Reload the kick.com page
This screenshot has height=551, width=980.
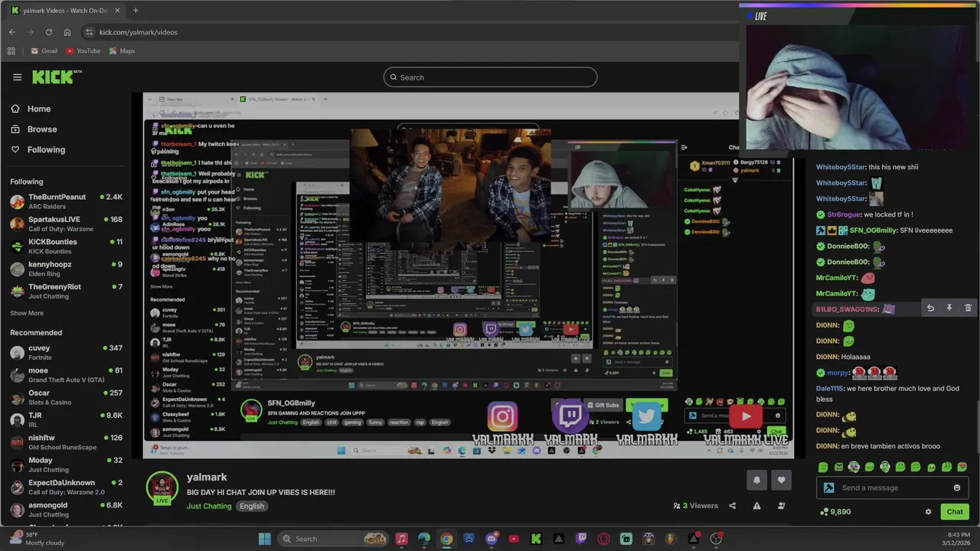48,32
